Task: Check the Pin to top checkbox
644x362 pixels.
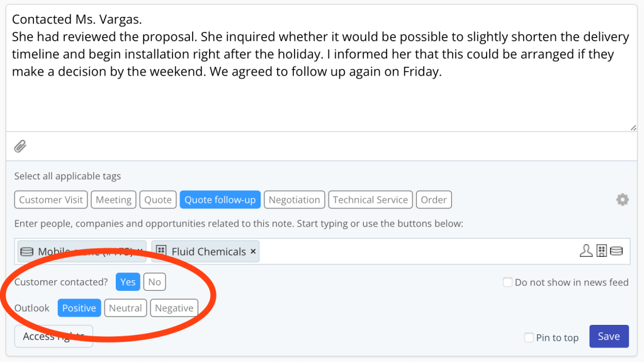Action: point(529,337)
